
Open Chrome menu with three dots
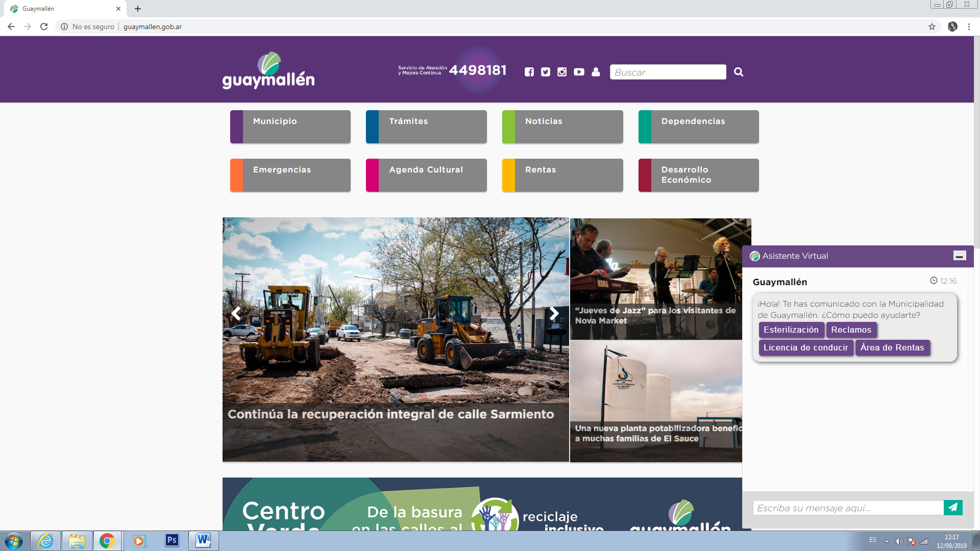[x=969, y=27]
